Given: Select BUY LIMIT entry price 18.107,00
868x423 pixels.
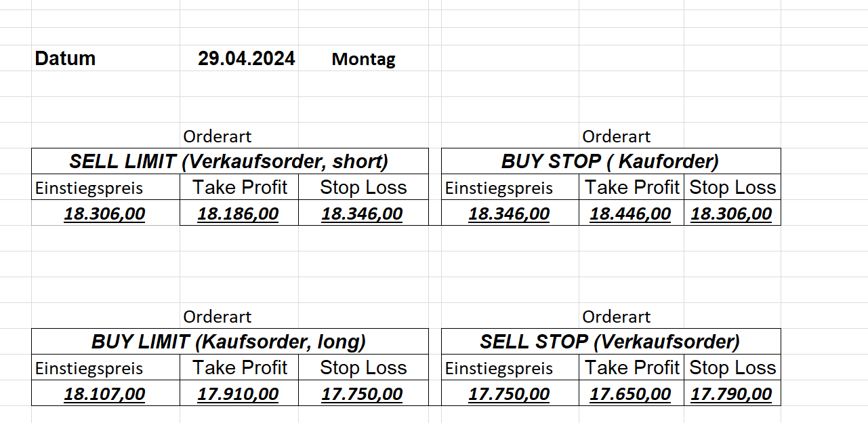Looking at the screenshot, I should point(104,395).
